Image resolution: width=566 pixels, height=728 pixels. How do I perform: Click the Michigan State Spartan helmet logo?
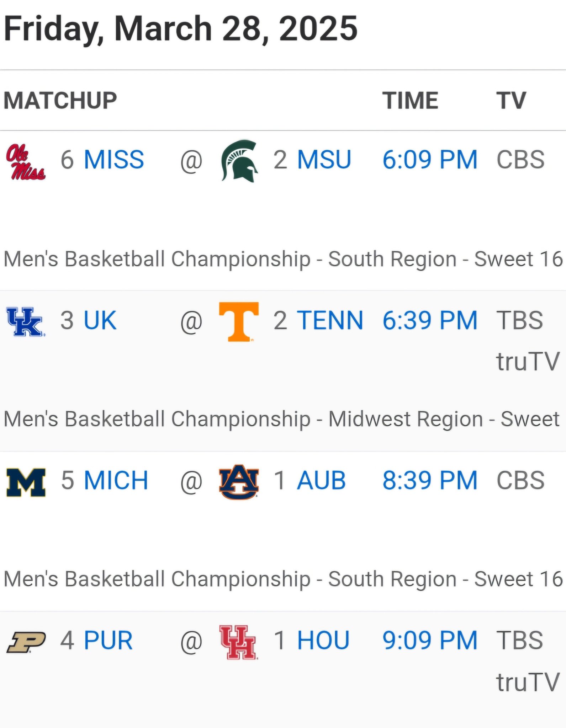[239, 161]
